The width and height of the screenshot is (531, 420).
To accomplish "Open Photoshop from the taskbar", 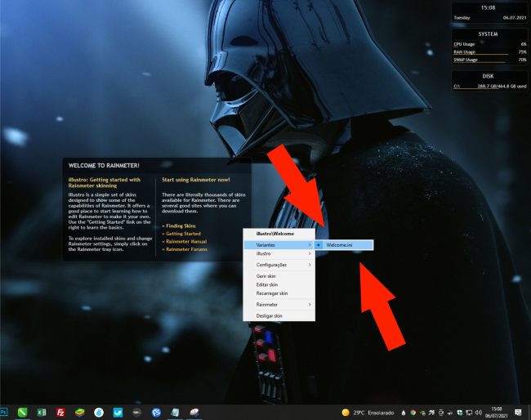I will tap(4, 413).
